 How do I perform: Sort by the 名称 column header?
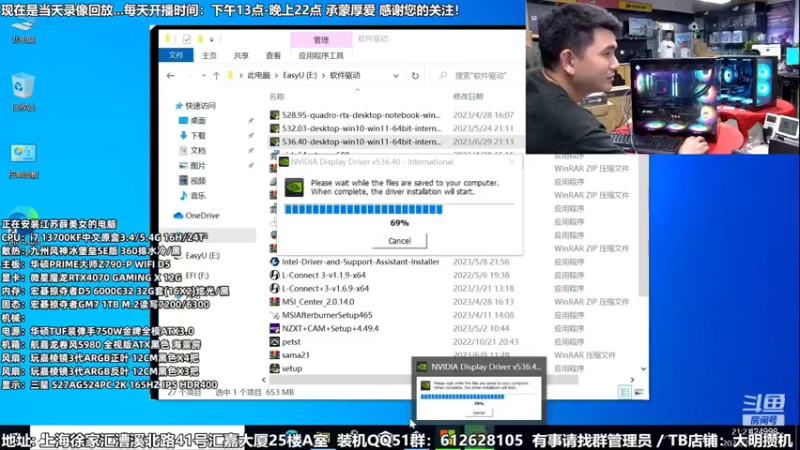[x=277, y=96]
